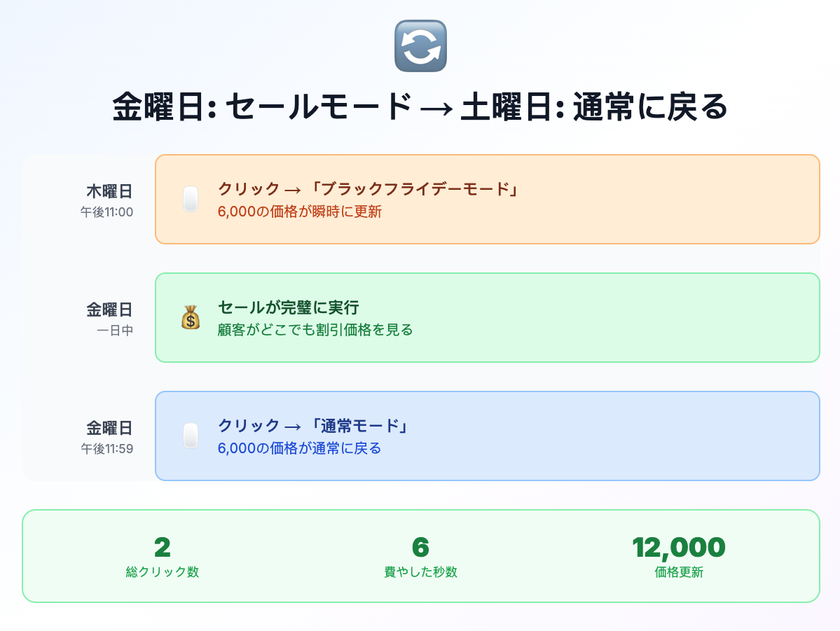Click the money bag icon

coord(191,317)
